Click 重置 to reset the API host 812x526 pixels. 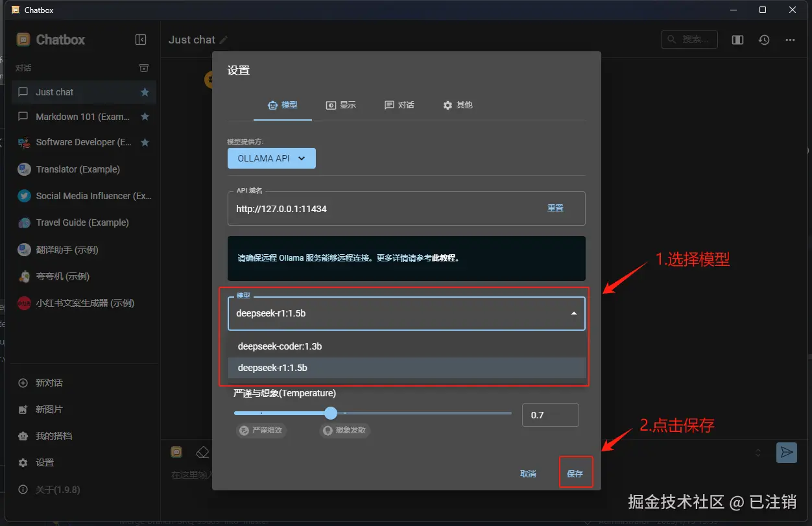click(x=555, y=208)
